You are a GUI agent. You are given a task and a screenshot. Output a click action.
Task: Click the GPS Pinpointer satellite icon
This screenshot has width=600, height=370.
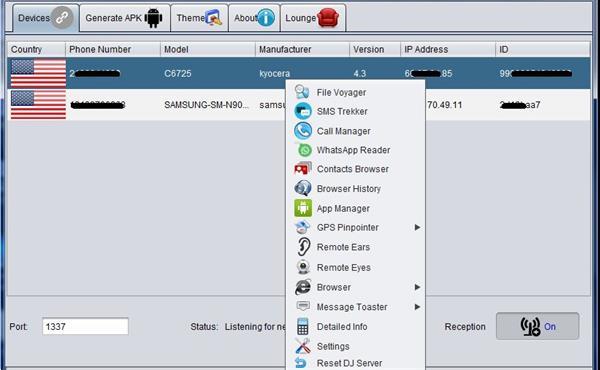point(302,227)
